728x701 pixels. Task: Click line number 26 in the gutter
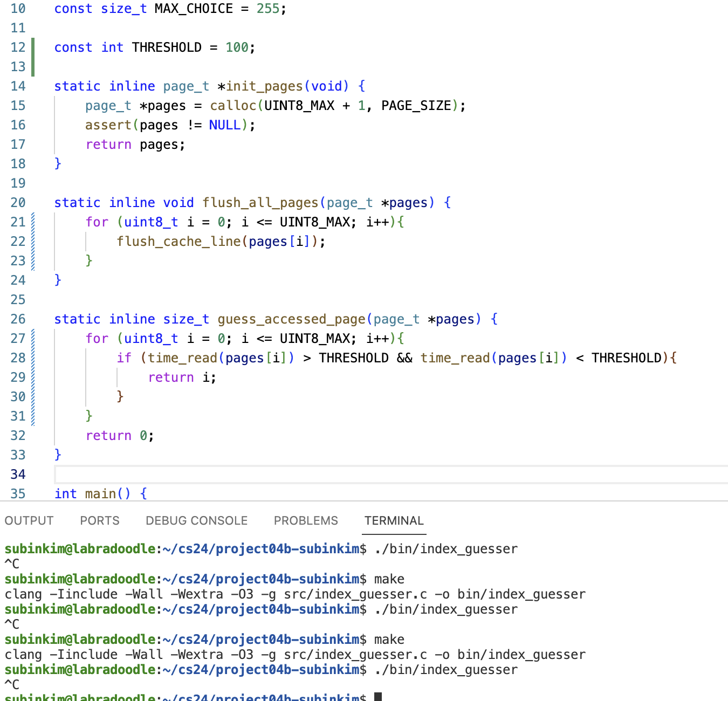tap(18, 319)
